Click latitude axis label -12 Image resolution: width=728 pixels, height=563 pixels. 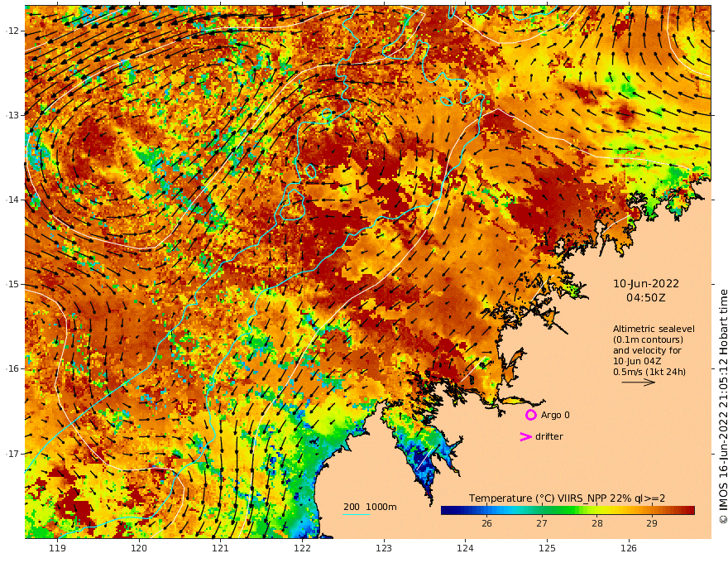pos(12,31)
